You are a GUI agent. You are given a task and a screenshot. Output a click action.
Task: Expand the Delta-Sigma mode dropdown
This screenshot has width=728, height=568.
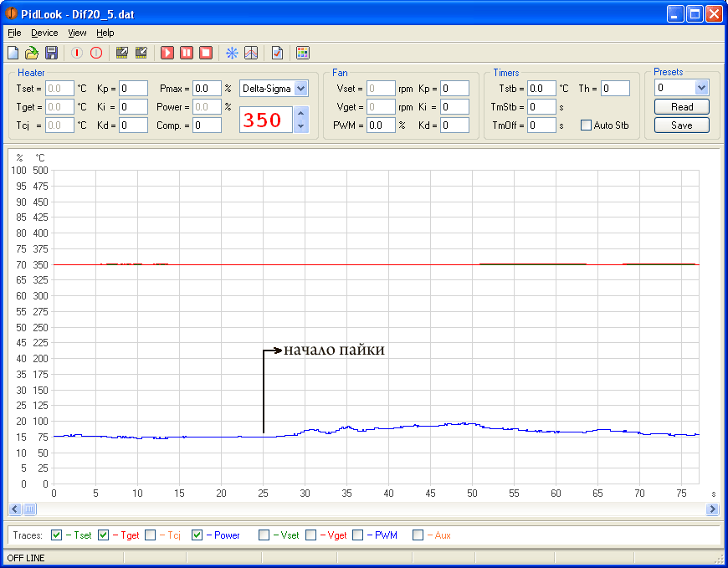[301, 88]
